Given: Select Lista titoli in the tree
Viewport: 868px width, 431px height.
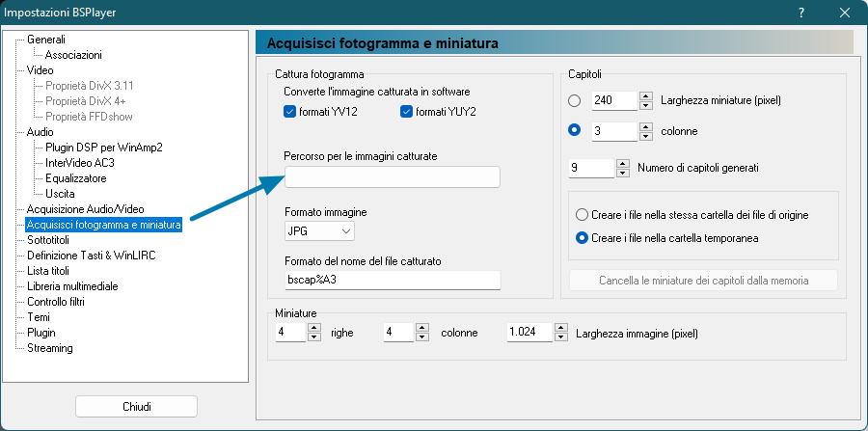Looking at the screenshot, I should click(x=48, y=271).
